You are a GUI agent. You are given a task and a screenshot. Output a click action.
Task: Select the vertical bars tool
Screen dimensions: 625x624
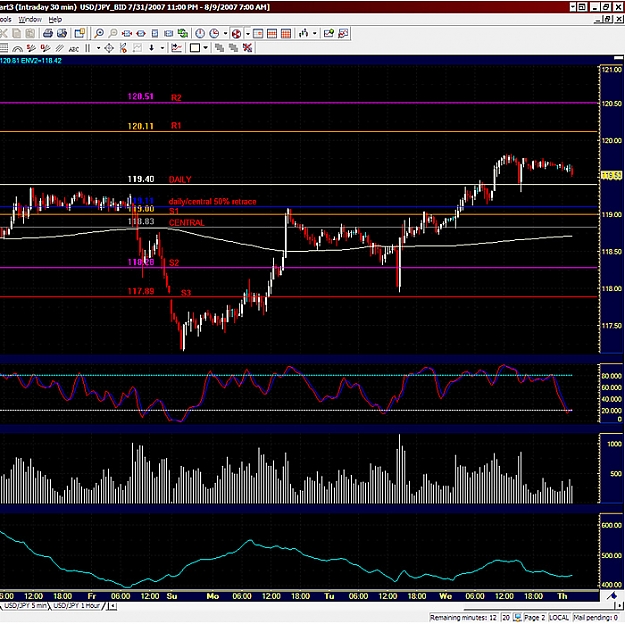[x=88, y=48]
